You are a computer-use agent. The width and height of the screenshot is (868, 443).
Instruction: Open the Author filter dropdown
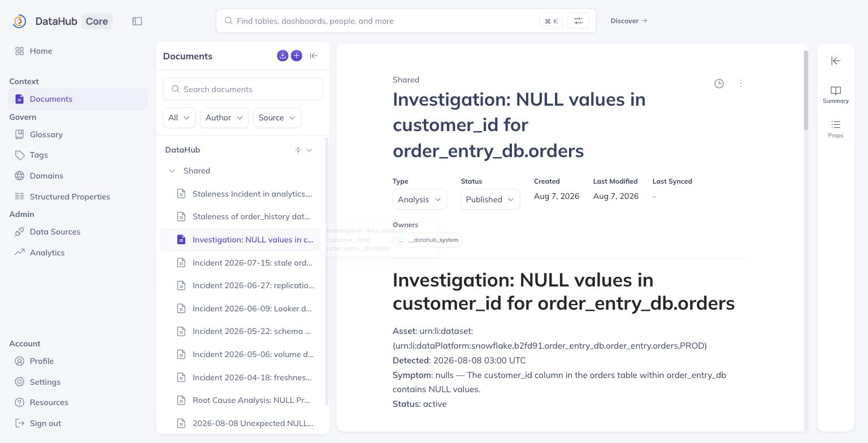pos(224,118)
